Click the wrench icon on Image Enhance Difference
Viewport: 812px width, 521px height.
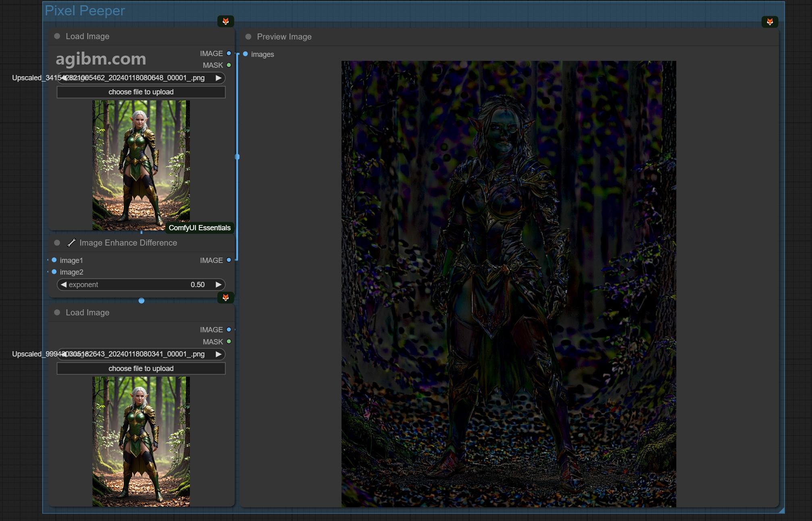pyautogui.click(x=71, y=243)
